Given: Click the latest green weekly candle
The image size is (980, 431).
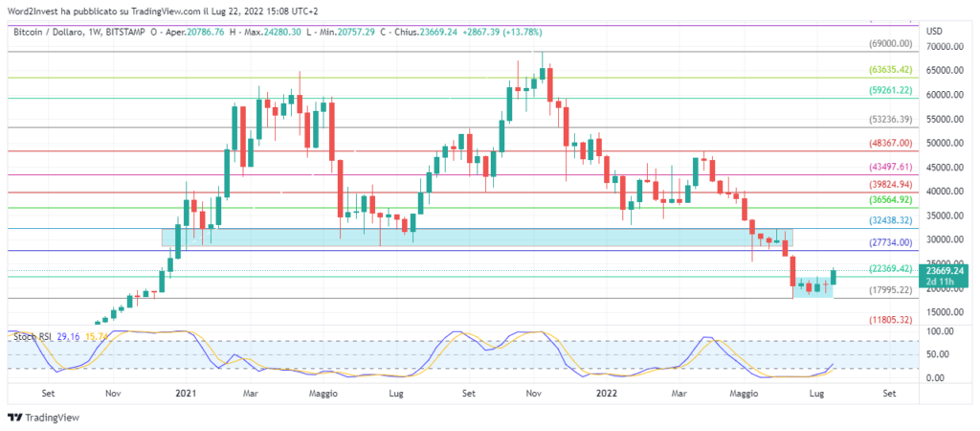Looking at the screenshot, I should click(x=833, y=276).
